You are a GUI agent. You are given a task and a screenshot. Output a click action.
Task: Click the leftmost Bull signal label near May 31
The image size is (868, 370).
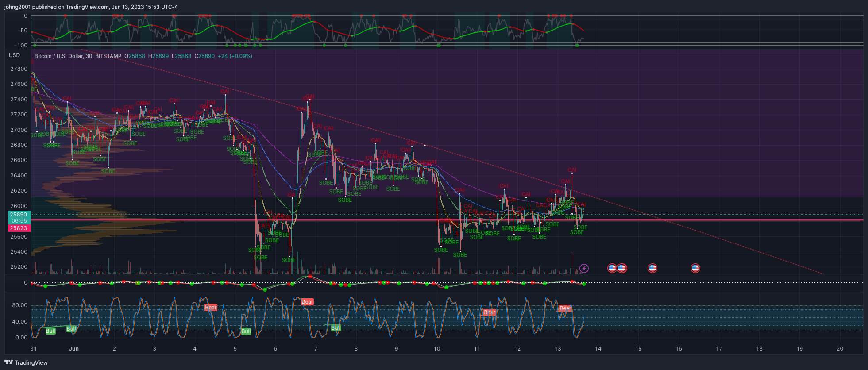(50, 331)
